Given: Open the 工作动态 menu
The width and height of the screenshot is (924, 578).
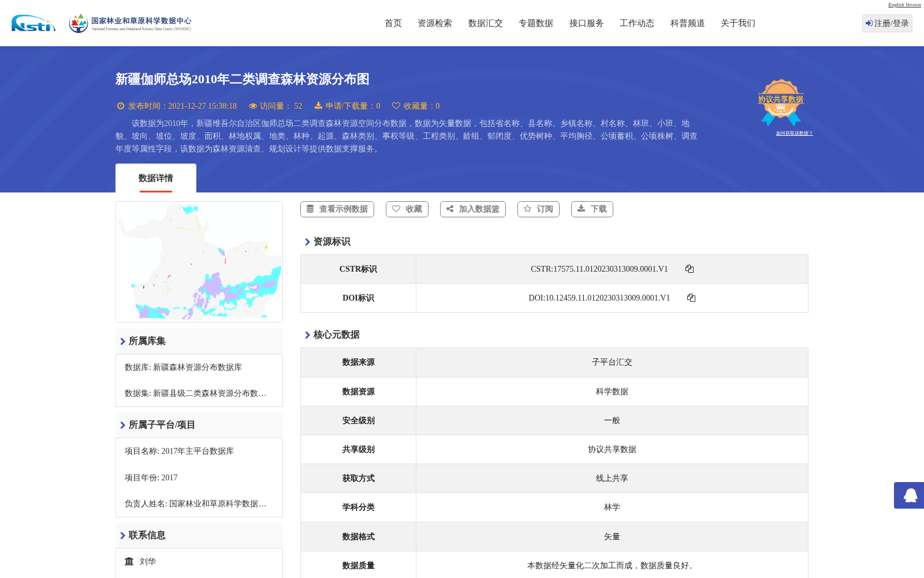Looking at the screenshot, I should [x=637, y=23].
